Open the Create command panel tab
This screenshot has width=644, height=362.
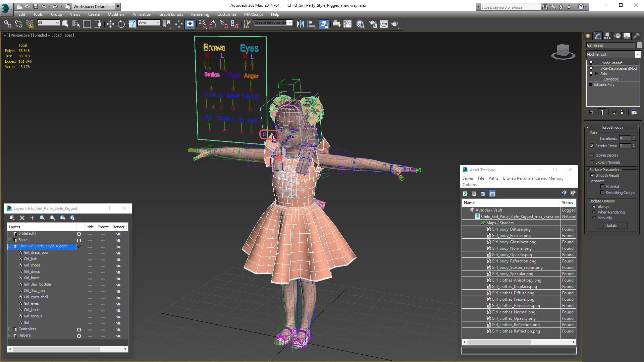pyautogui.click(x=588, y=36)
